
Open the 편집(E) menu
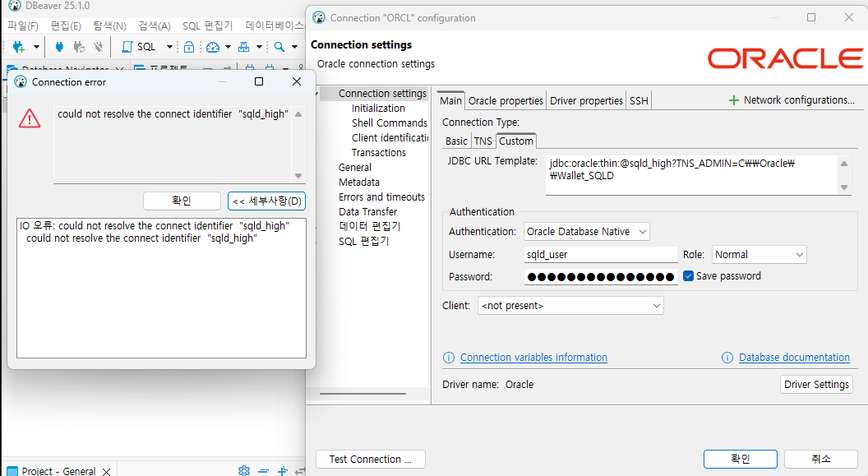click(x=66, y=26)
